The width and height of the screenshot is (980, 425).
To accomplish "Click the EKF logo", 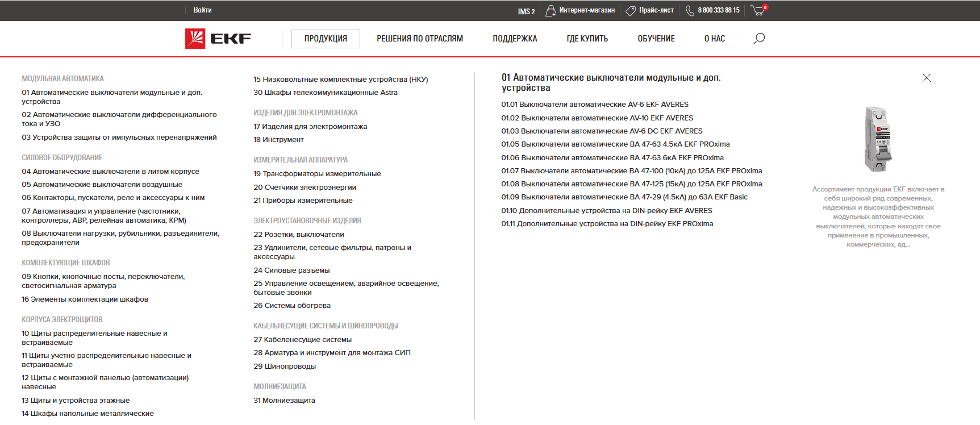I will 218,39.
